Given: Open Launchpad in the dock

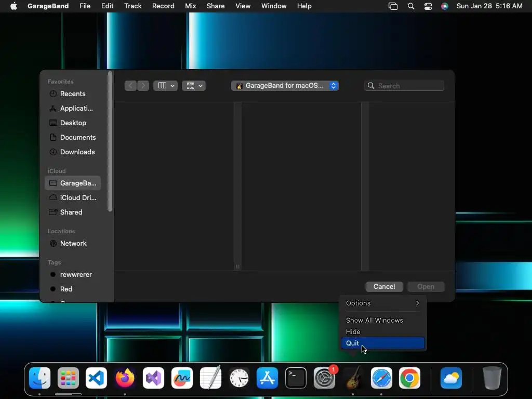Looking at the screenshot, I should click(68, 378).
